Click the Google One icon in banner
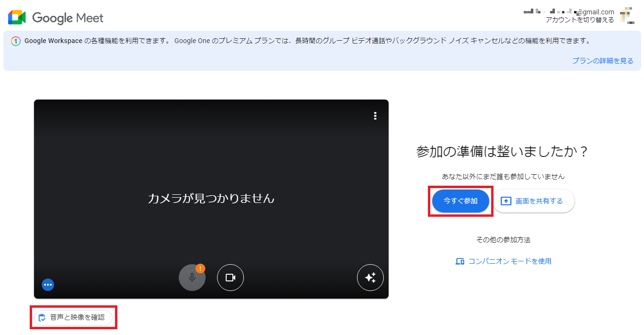Image resolution: width=644 pixels, height=335 pixels. (15, 41)
